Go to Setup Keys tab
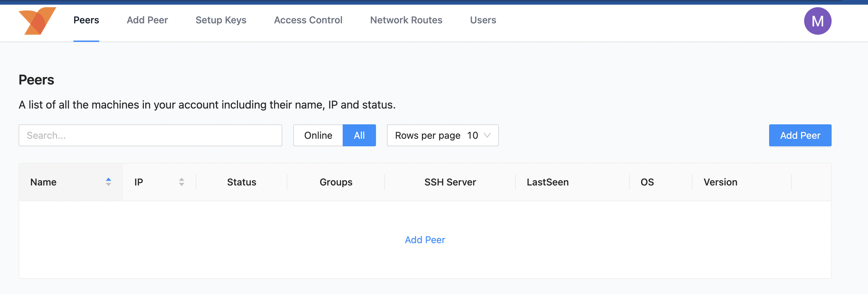The image size is (868, 294). coord(221,20)
